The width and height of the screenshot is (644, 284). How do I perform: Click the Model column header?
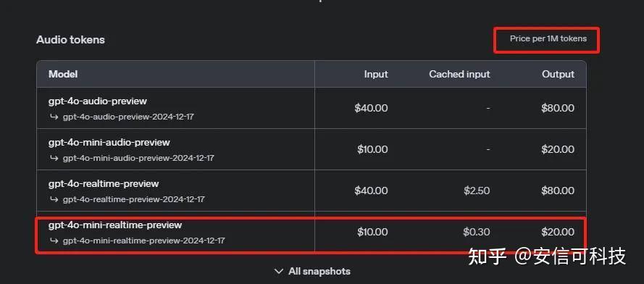63,75
